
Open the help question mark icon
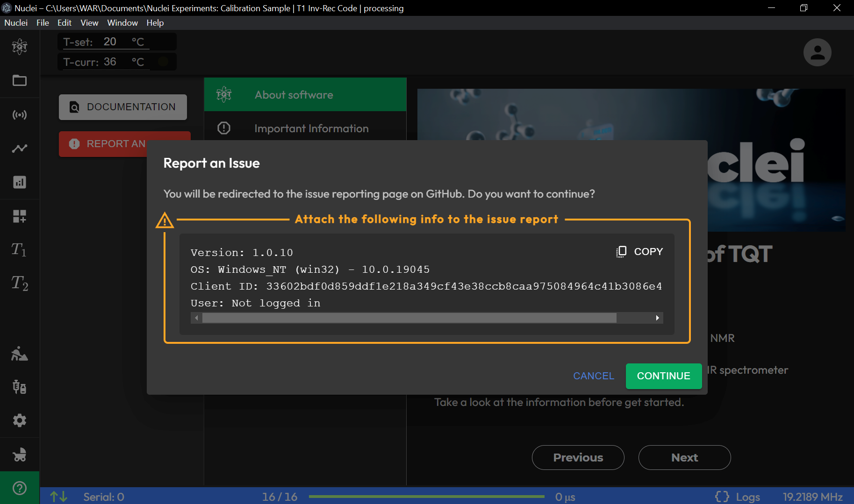20,488
